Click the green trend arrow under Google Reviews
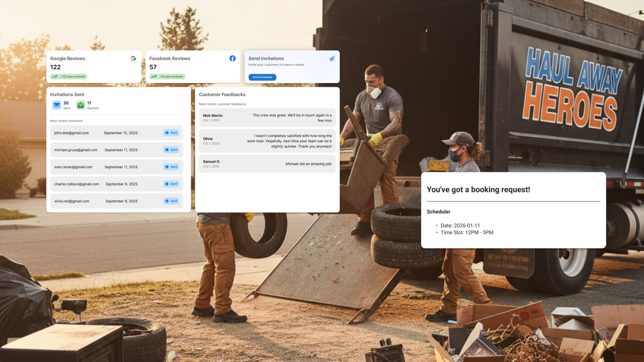 pos(55,77)
